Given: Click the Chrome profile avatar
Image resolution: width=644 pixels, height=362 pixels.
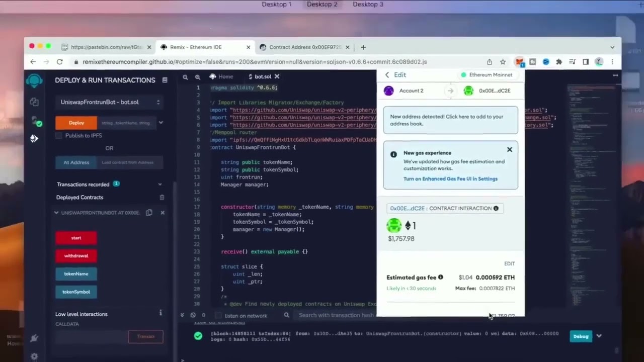Looking at the screenshot, I should [599, 62].
